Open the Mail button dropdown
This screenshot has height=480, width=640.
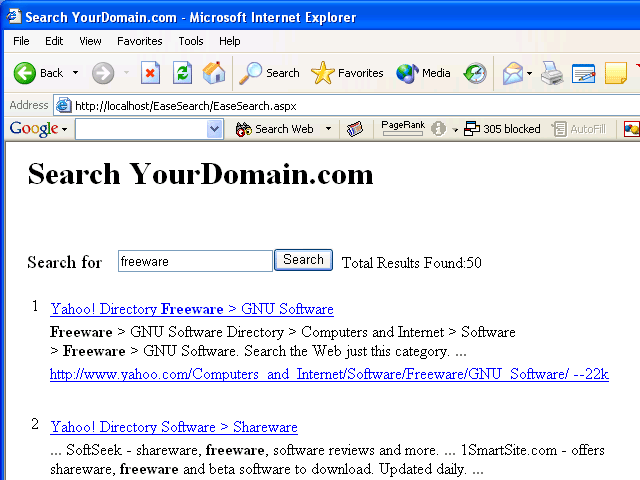point(529,73)
